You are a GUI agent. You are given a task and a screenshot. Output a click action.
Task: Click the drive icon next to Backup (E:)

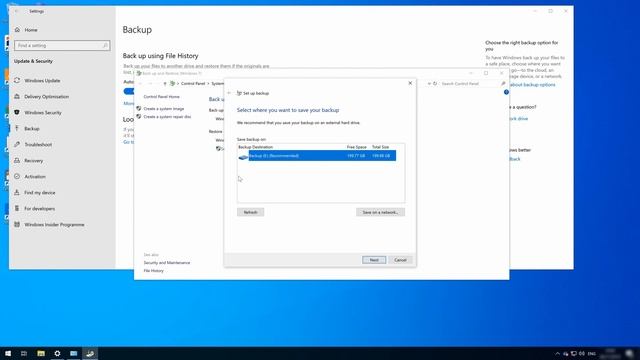(243, 157)
